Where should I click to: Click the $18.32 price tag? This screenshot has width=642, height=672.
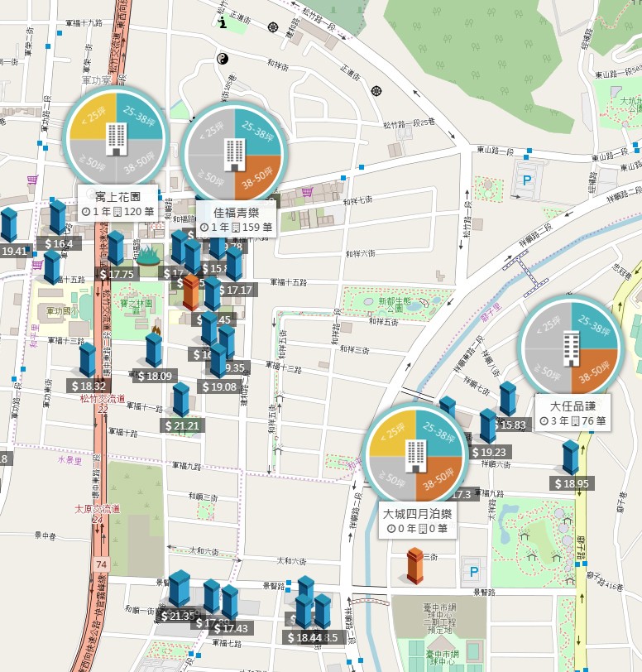tap(89, 386)
